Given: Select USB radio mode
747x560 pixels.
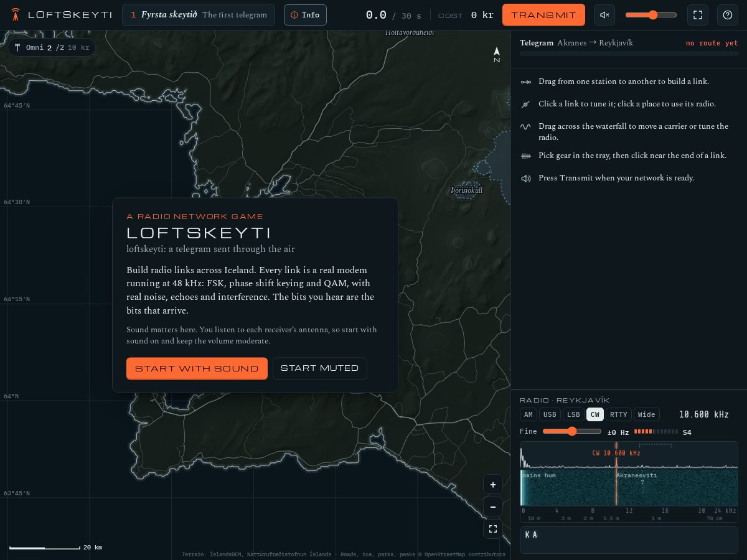Looking at the screenshot, I should (x=550, y=414).
